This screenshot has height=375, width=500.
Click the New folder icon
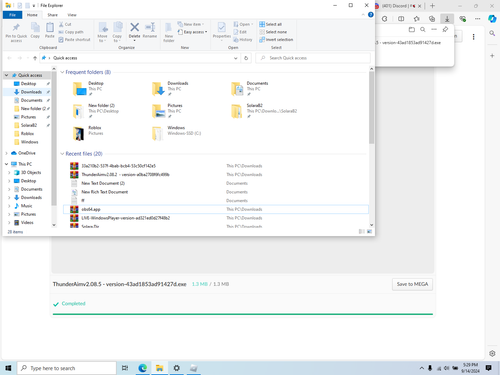[x=169, y=32]
